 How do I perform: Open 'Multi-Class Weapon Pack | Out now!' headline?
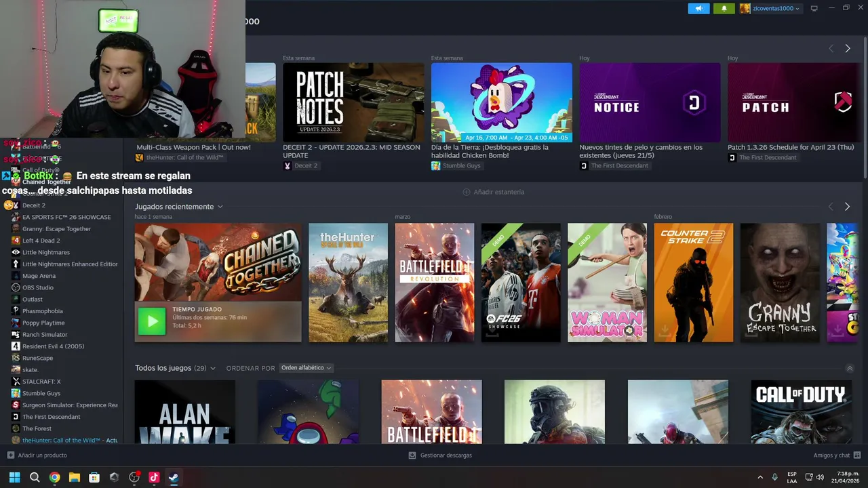(x=193, y=147)
